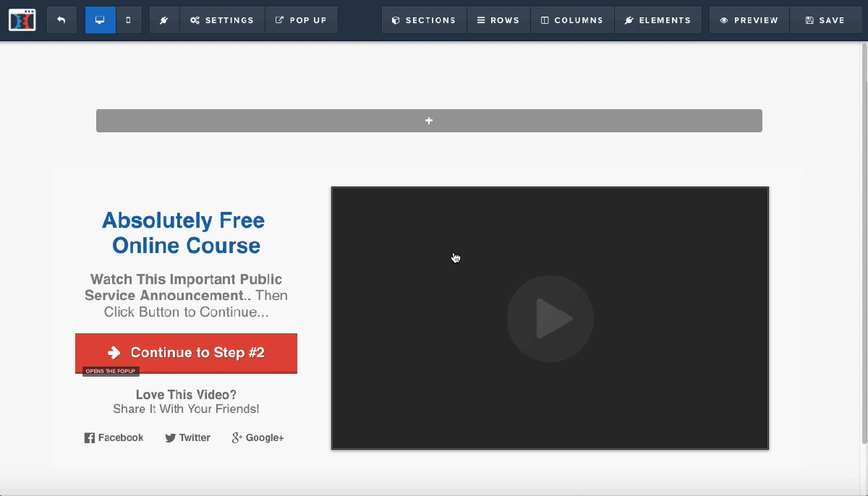The width and height of the screenshot is (868, 496).
Task: Add a new section with the plus bar
Action: pos(429,121)
